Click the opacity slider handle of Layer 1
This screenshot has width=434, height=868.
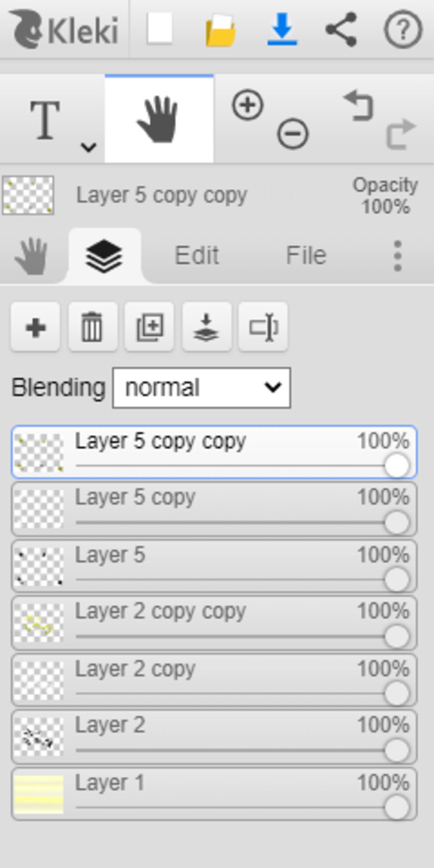pyautogui.click(x=397, y=808)
